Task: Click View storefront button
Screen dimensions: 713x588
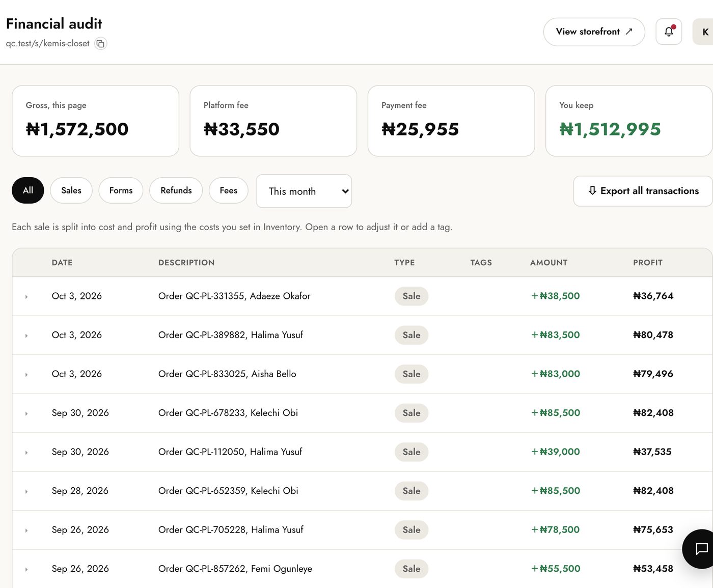Action: click(594, 32)
